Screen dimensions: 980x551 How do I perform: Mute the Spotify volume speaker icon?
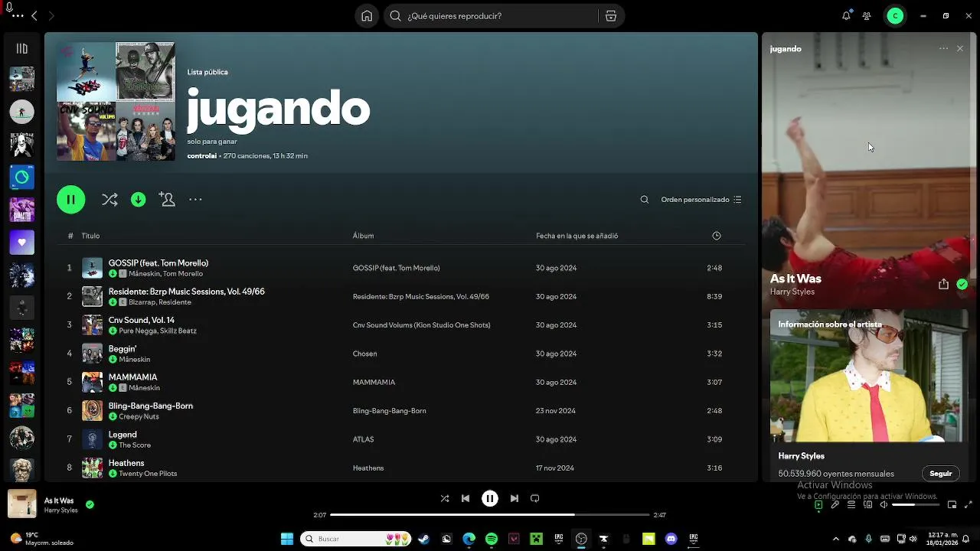coord(884,505)
